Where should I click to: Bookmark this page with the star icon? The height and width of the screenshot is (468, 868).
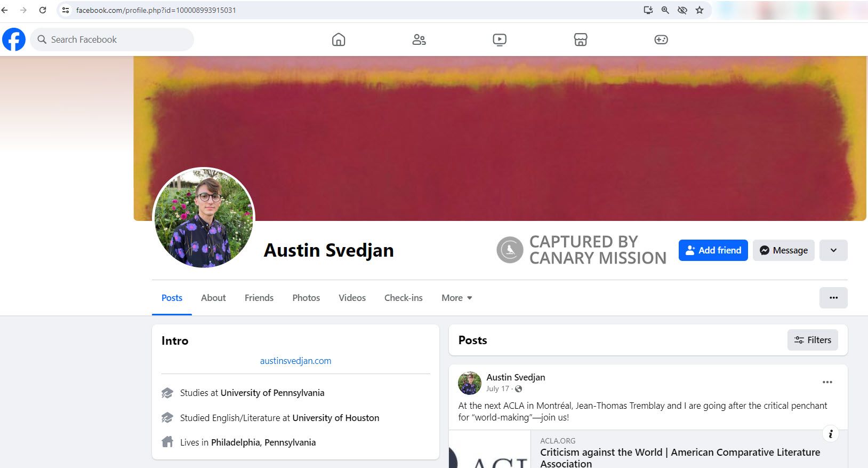(700, 10)
